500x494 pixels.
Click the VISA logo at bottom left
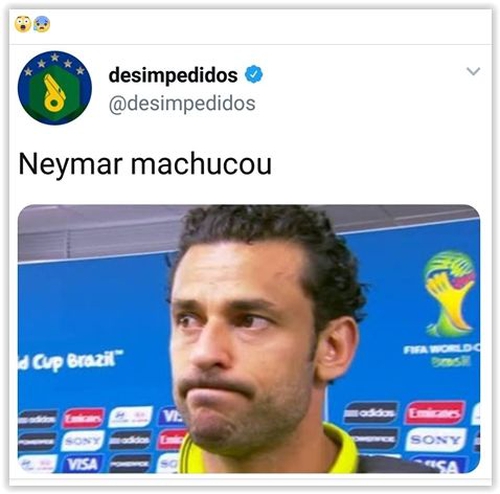(x=82, y=464)
